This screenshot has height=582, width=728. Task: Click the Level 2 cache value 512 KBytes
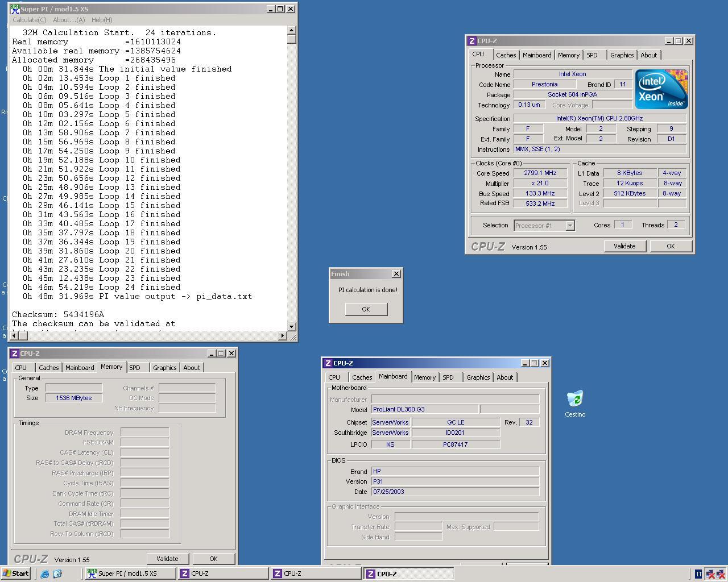pyautogui.click(x=630, y=193)
